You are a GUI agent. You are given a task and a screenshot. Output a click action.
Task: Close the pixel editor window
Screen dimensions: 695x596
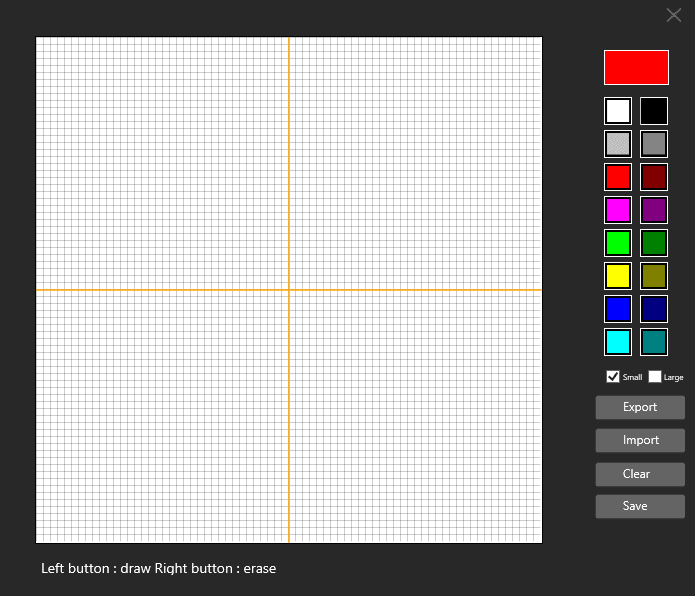674,15
